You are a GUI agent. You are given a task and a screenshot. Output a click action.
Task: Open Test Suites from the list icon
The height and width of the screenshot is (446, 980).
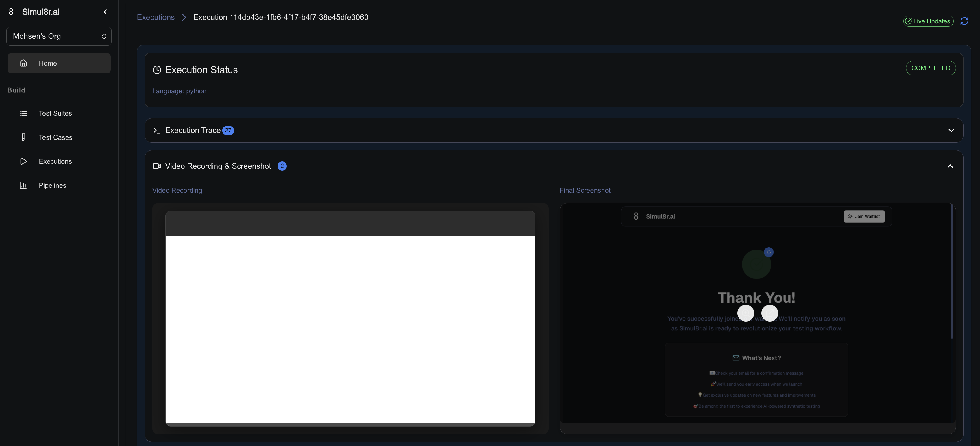click(23, 113)
